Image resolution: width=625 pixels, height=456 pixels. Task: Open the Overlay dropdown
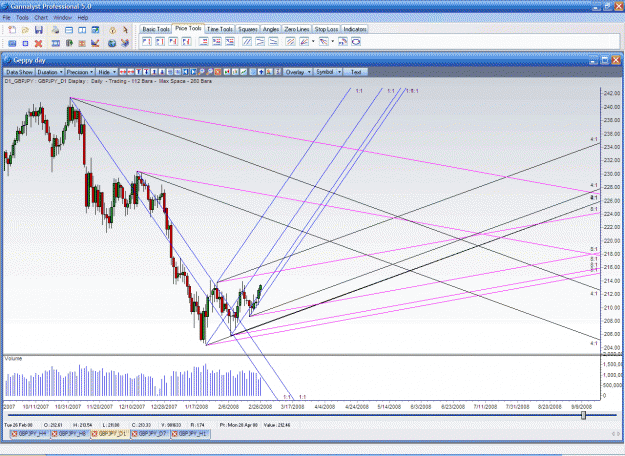coord(298,72)
